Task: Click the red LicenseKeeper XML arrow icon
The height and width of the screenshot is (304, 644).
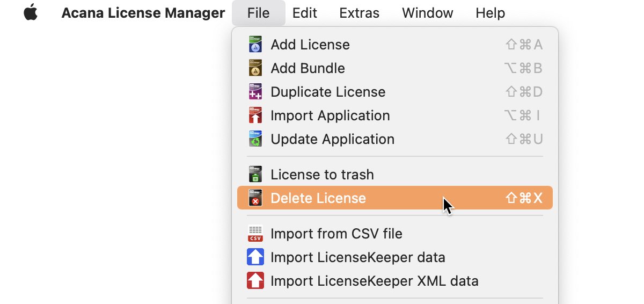Action: [255, 281]
